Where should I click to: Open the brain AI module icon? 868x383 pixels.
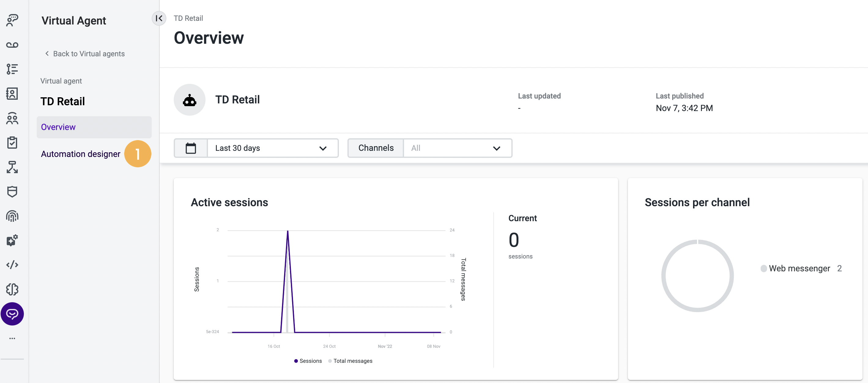[12, 289]
